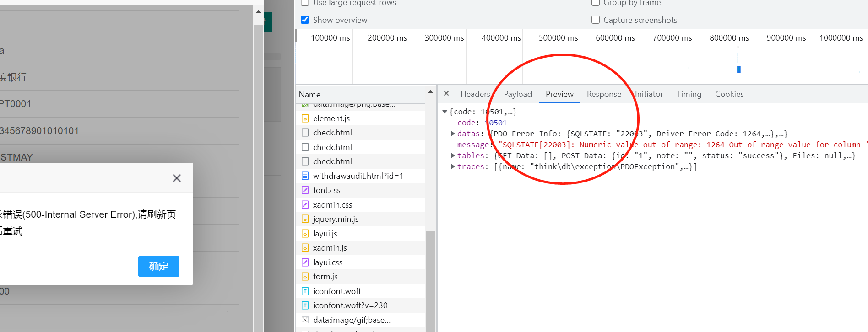The image size is (868, 332).
Task: Click the font icon beside iconfont.woff?v=230
Action: pyautogui.click(x=305, y=305)
